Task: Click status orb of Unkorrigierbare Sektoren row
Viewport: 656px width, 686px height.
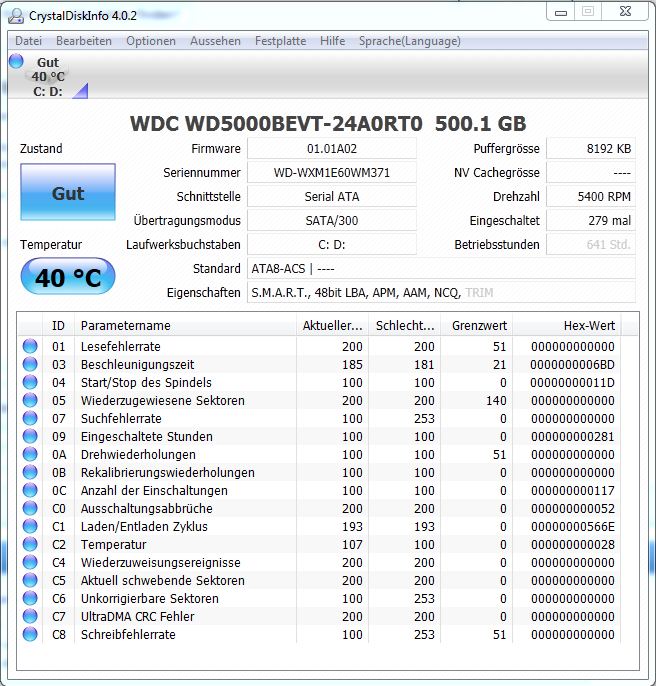Action: (30, 598)
